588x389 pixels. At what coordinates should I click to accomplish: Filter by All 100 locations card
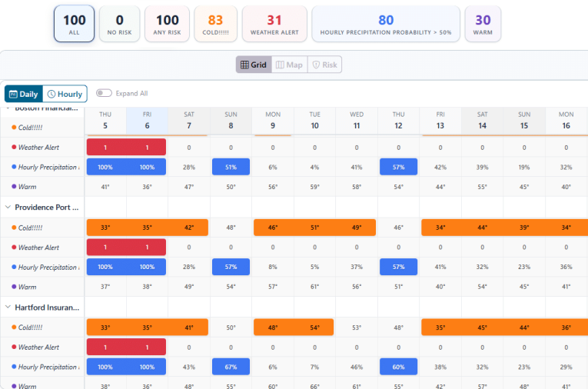pos(75,24)
